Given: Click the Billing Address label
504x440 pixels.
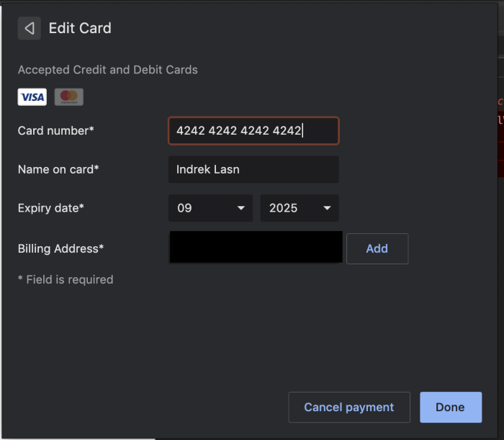Looking at the screenshot, I should (61, 248).
